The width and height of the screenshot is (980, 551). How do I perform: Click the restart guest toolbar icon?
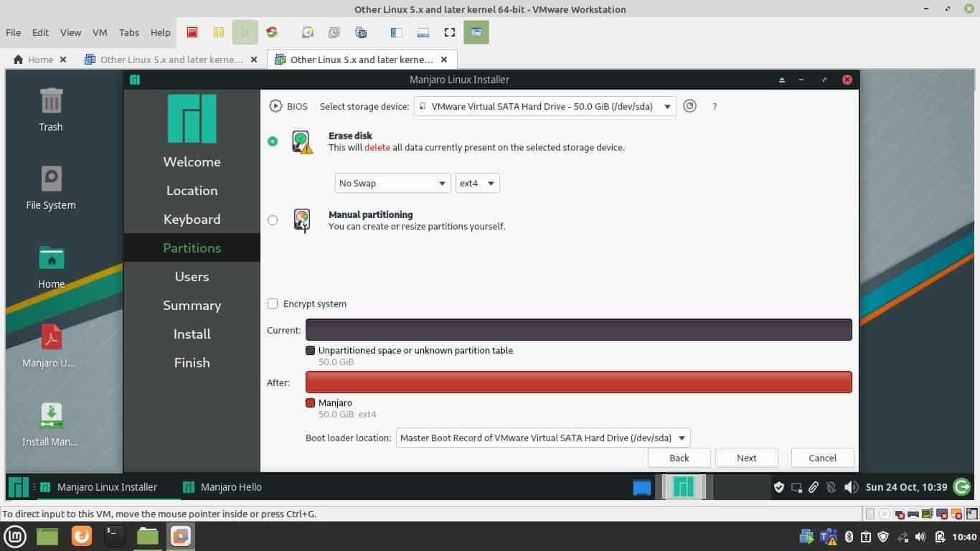272,32
